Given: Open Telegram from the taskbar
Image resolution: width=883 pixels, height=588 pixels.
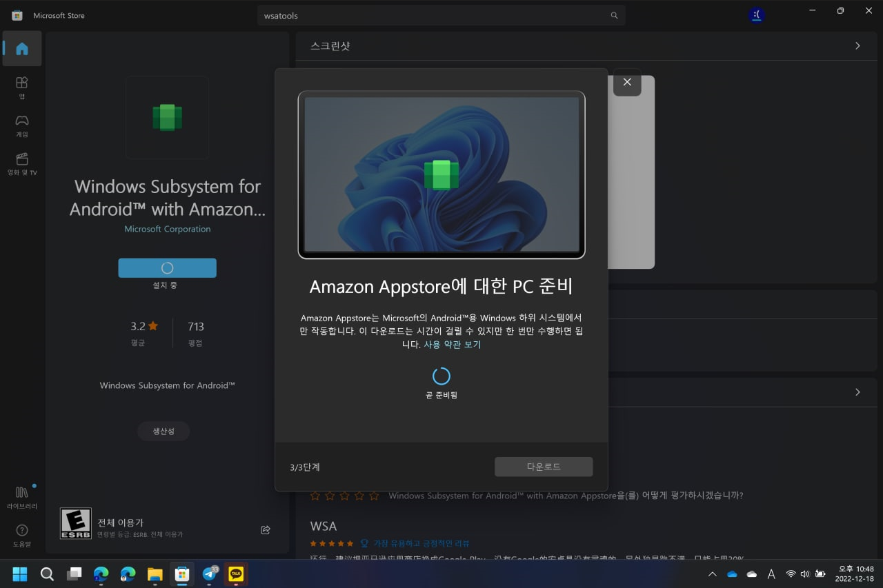Looking at the screenshot, I should point(209,574).
